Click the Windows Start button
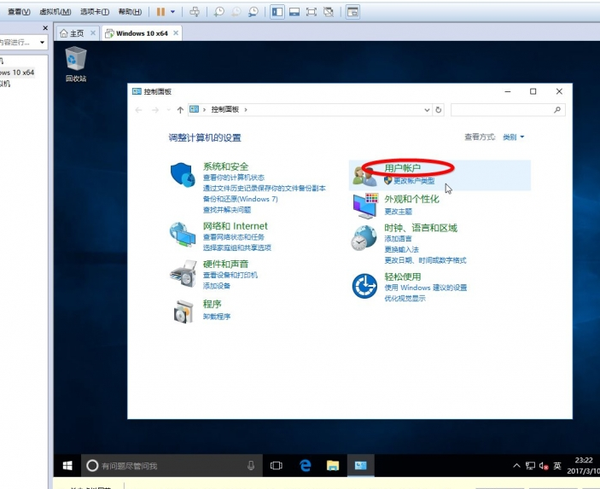The height and width of the screenshot is (489, 600). click(x=68, y=465)
